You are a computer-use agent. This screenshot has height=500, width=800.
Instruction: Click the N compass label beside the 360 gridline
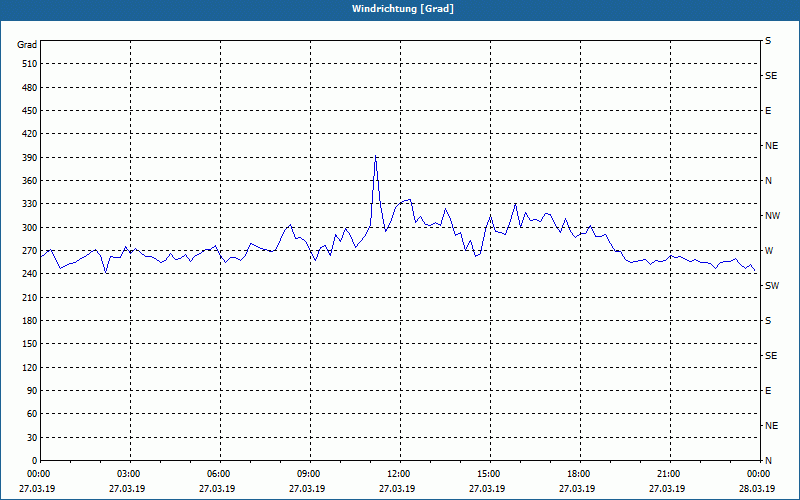[768, 181]
